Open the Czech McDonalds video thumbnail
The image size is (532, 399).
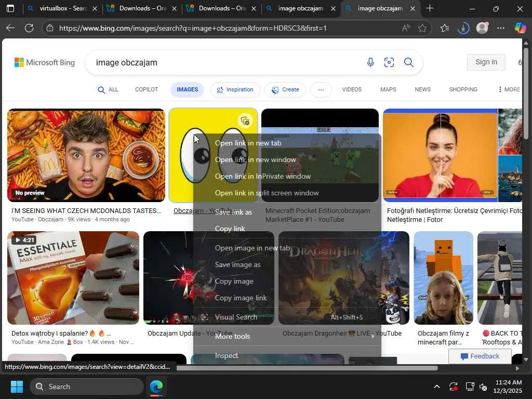(x=86, y=155)
